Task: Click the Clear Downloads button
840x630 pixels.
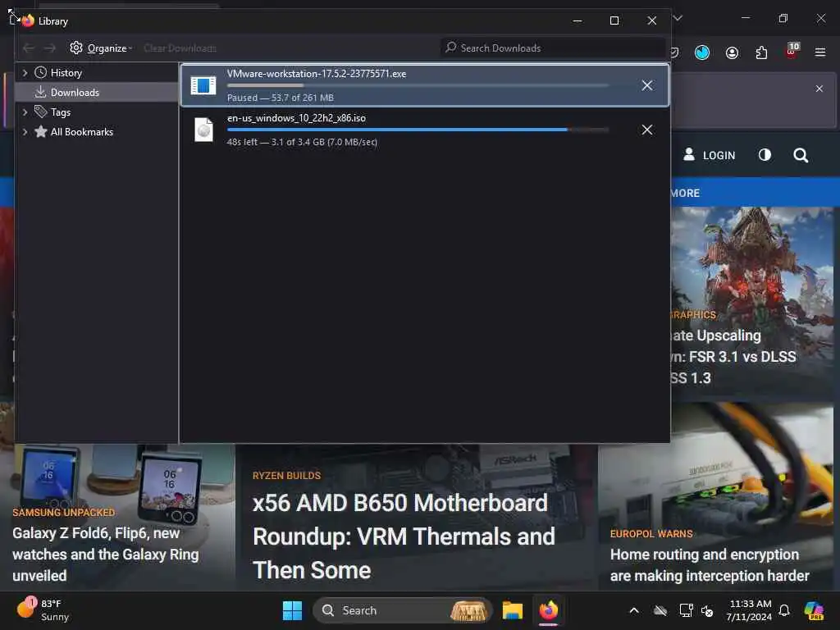Action: pyautogui.click(x=180, y=48)
